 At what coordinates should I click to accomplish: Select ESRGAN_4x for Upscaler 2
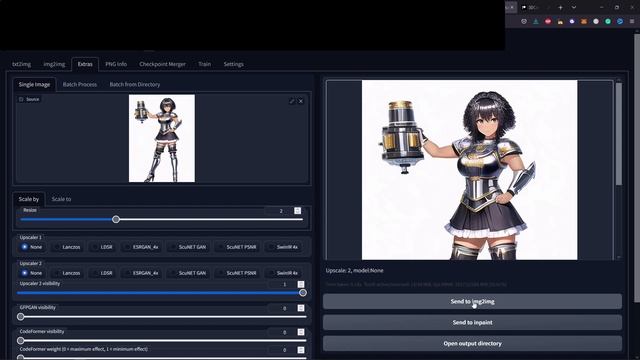142,273
